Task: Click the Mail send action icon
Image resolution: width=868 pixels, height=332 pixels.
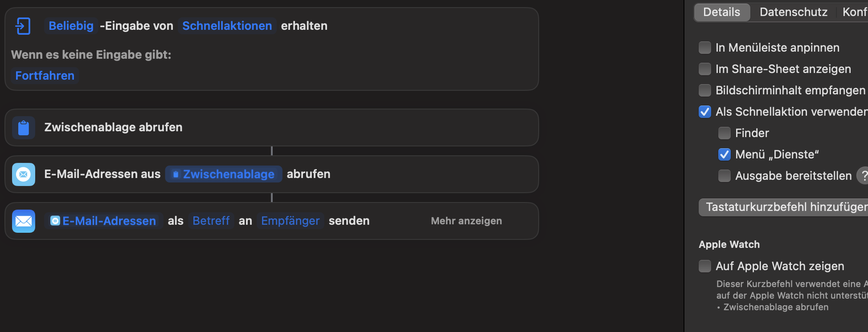Action: (24, 221)
